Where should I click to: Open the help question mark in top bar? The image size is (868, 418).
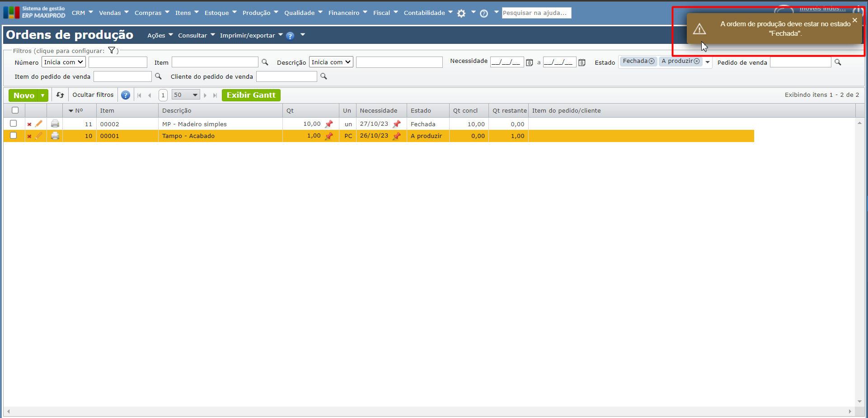pos(483,13)
